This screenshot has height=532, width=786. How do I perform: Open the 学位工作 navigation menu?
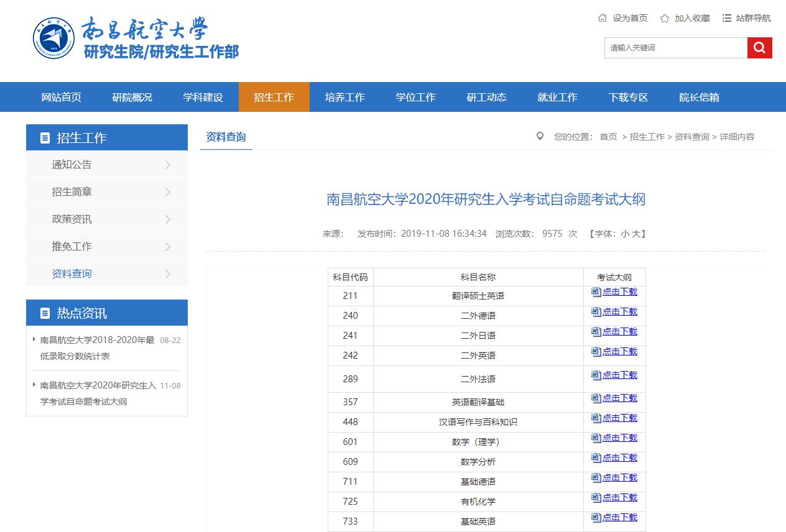click(x=416, y=97)
